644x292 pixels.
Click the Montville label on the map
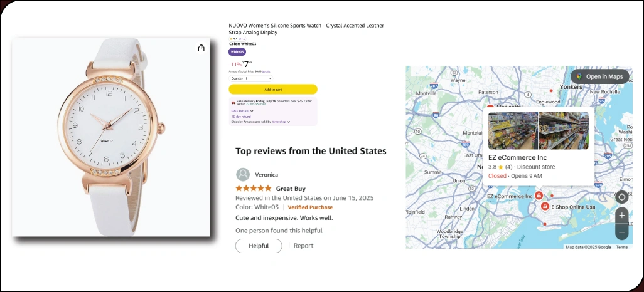tap(426, 93)
